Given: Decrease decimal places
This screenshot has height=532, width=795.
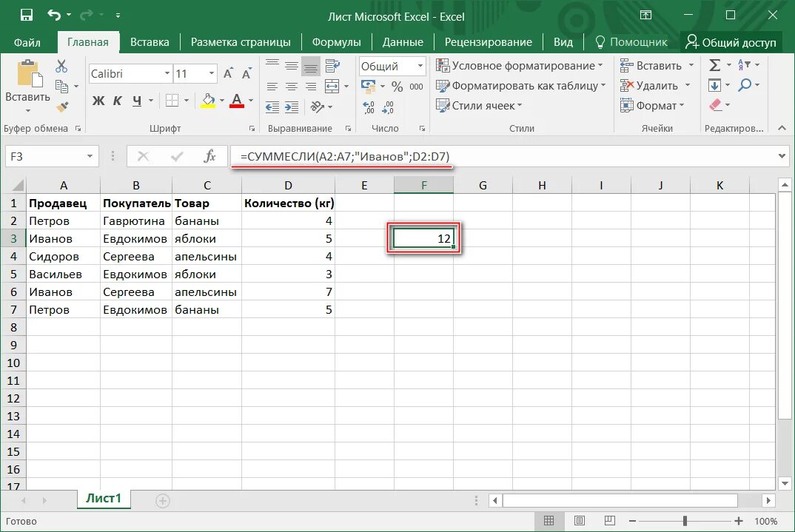Looking at the screenshot, I should 388,107.
